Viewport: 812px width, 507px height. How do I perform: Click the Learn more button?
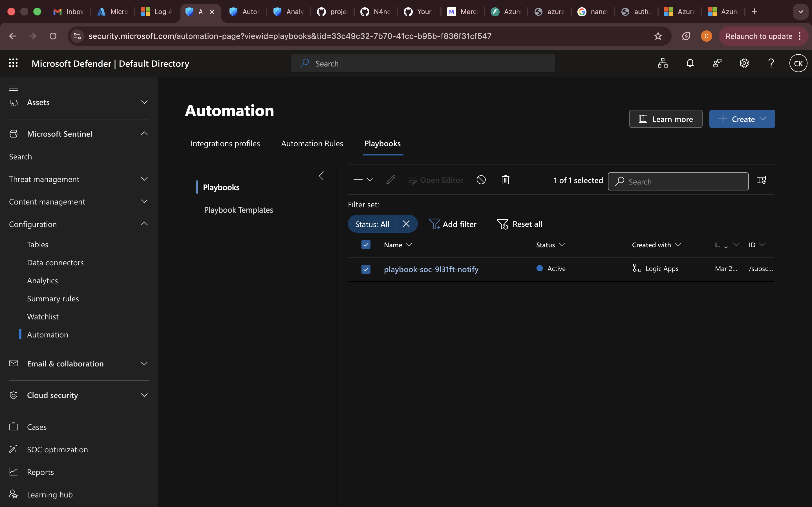[665, 119]
